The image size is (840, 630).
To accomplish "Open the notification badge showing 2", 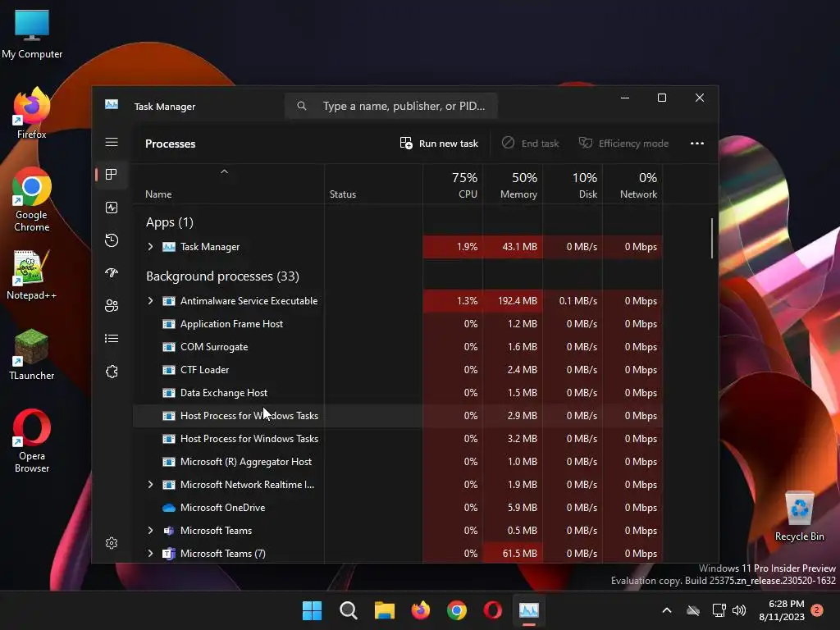I will point(817,609).
